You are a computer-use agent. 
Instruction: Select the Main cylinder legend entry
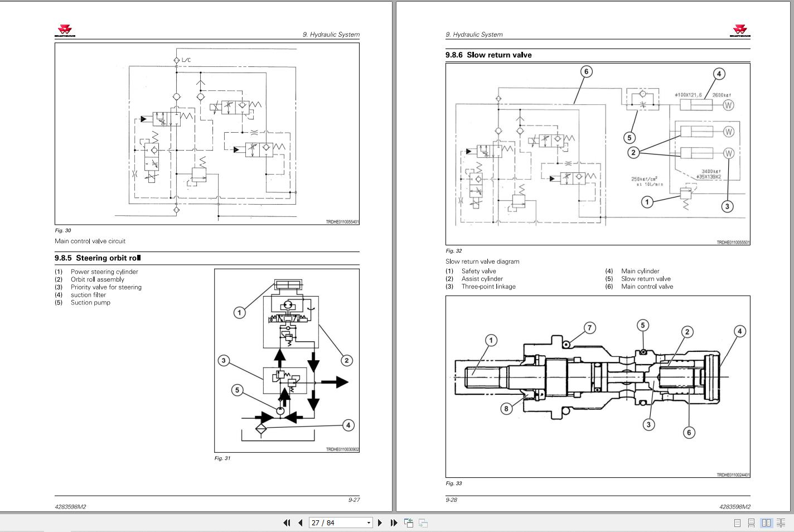pyautogui.click(x=640, y=271)
